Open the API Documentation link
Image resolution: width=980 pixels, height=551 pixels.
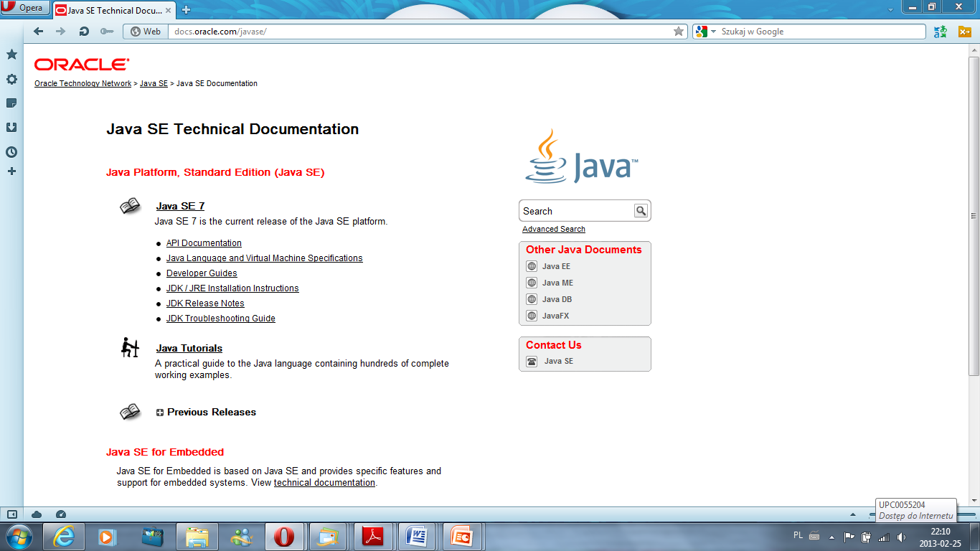click(x=204, y=243)
